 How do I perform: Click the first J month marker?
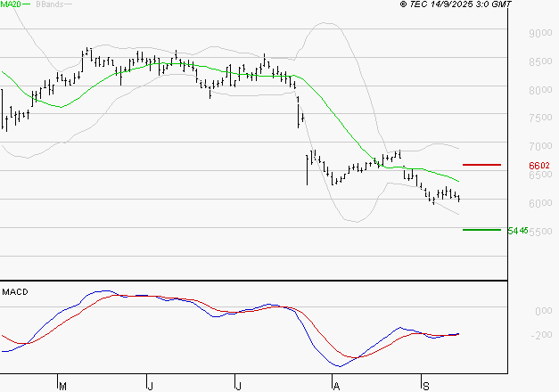(150, 386)
